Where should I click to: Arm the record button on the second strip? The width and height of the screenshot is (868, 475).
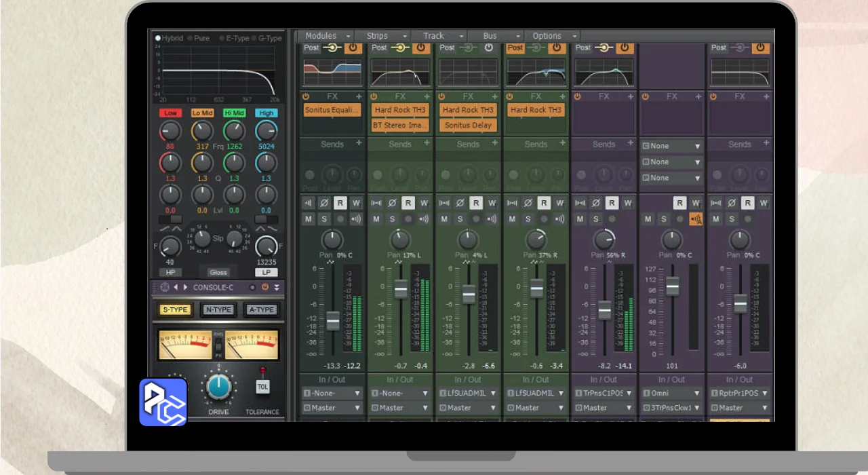click(408, 218)
